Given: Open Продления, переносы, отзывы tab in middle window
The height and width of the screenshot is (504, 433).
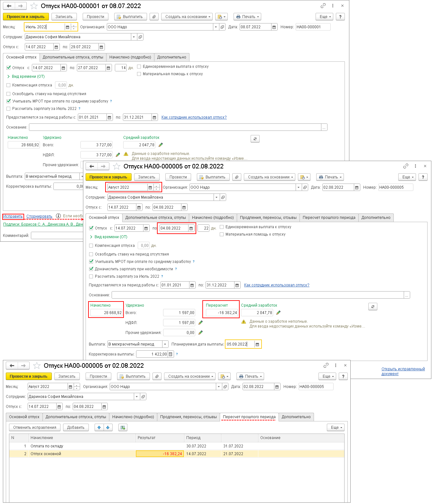Looking at the screenshot, I should 268,218.
